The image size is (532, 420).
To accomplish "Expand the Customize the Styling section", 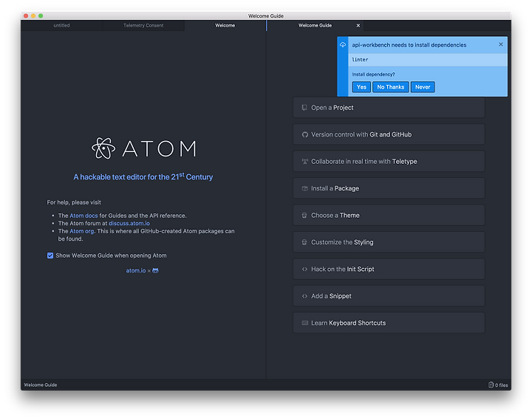I will (x=389, y=242).
